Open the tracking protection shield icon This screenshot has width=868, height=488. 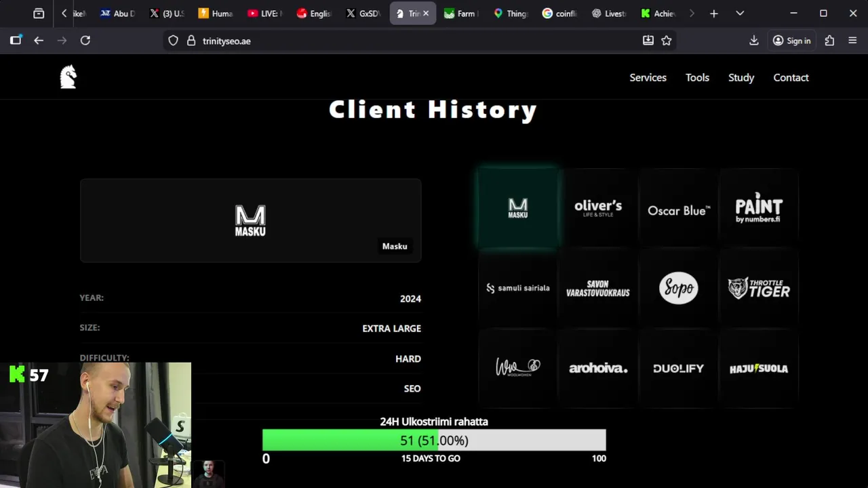tap(173, 41)
